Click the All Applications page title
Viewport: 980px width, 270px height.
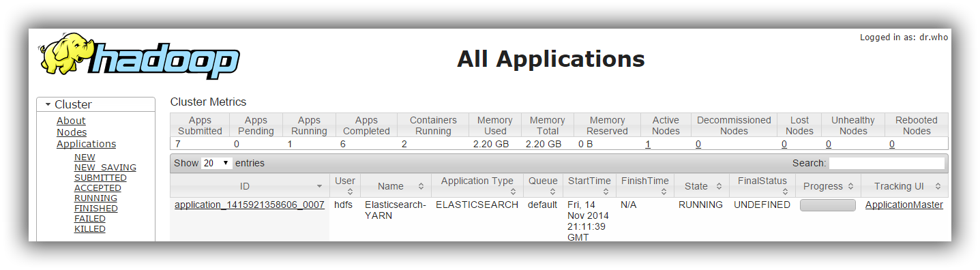[551, 59]
